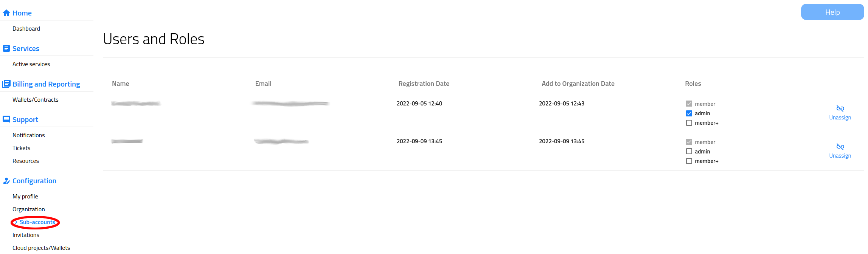Expand the chevron next to Sub-accounts
Viewport: 868px width, 254px height.
pyautogui.click(x=16, y=222)
